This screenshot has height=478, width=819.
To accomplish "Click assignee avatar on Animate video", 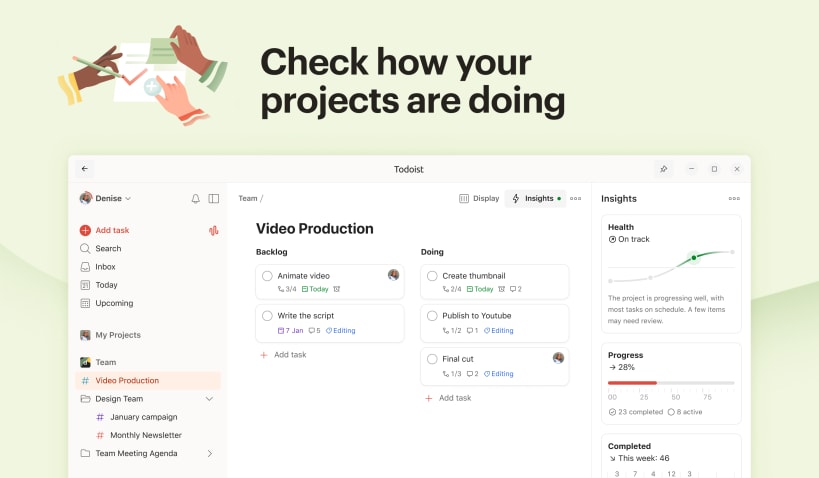I will (393, 275).
